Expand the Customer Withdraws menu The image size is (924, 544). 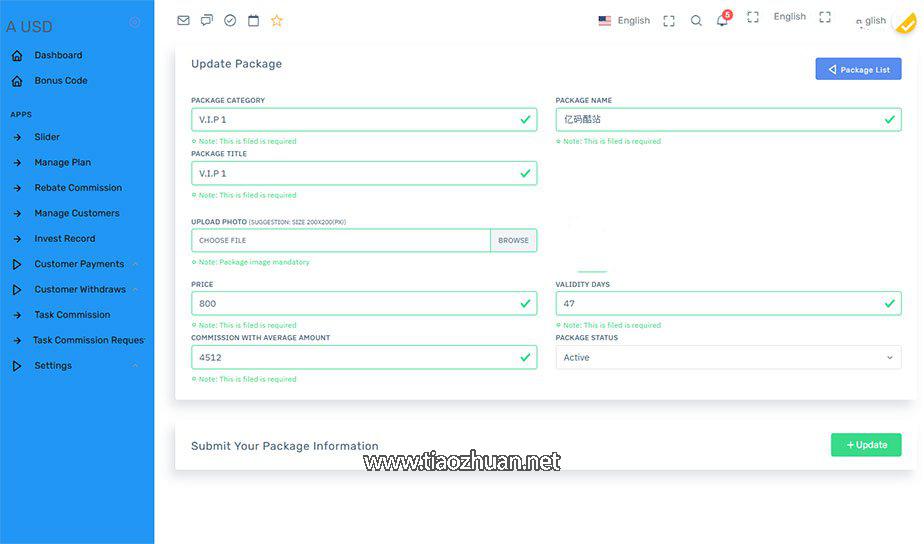click(80, 289)
